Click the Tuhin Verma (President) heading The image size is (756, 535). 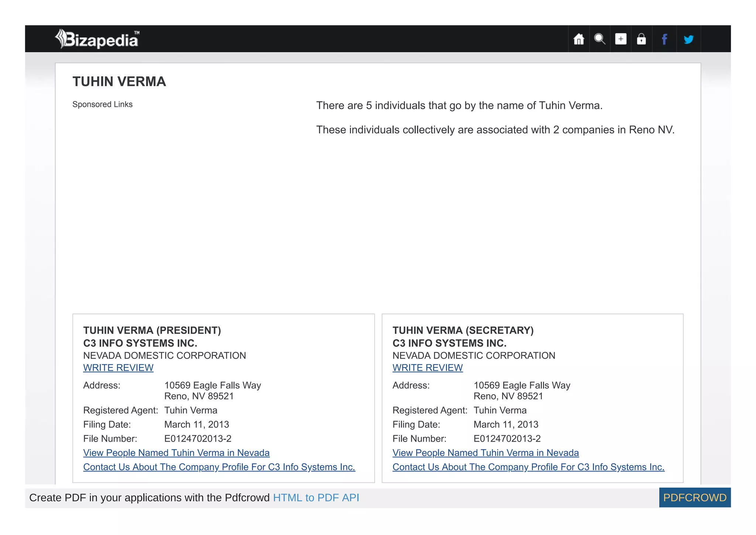coord(152,330)
